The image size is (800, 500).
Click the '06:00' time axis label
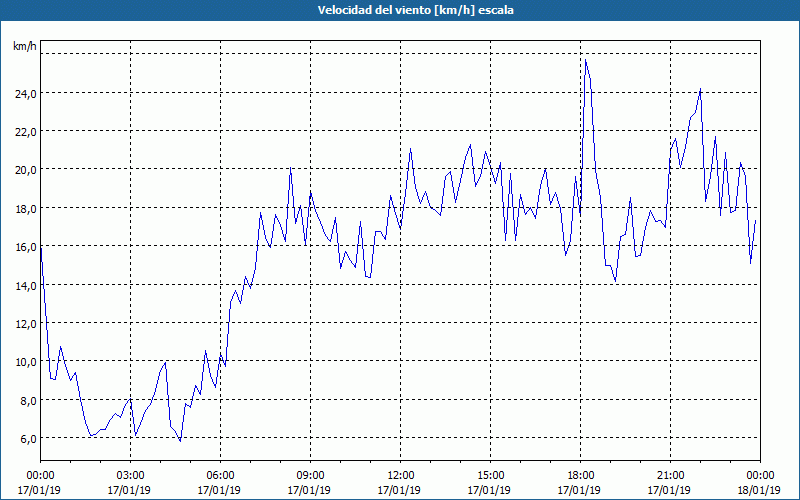(x=220, y=476)
